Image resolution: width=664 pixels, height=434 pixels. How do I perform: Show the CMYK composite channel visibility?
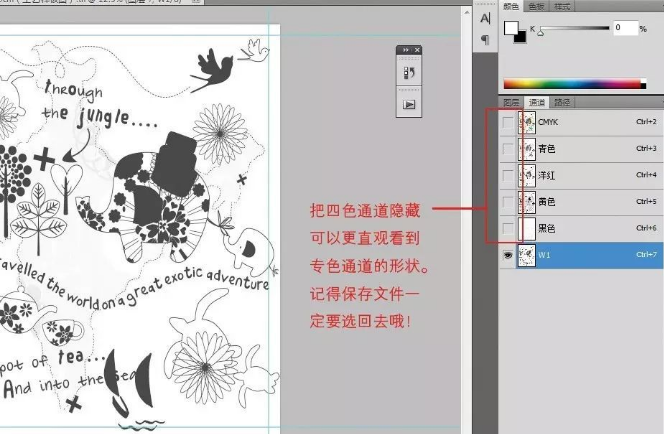[507, 122]
